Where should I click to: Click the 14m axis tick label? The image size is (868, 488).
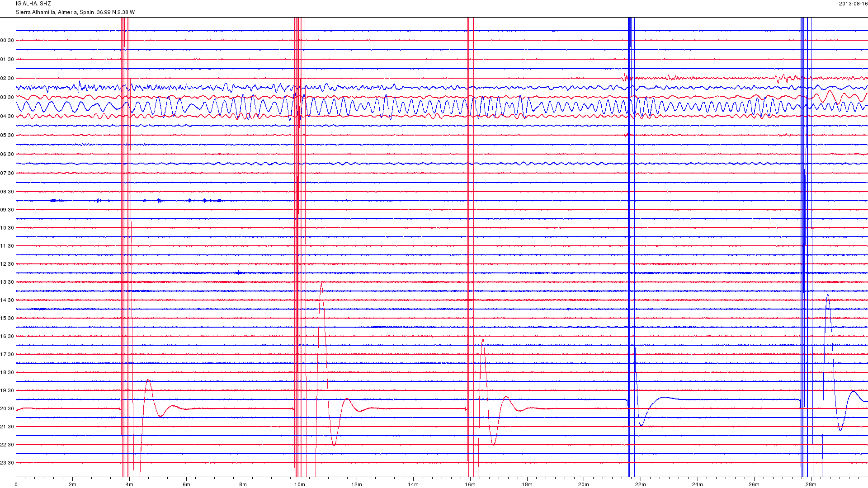413,484
